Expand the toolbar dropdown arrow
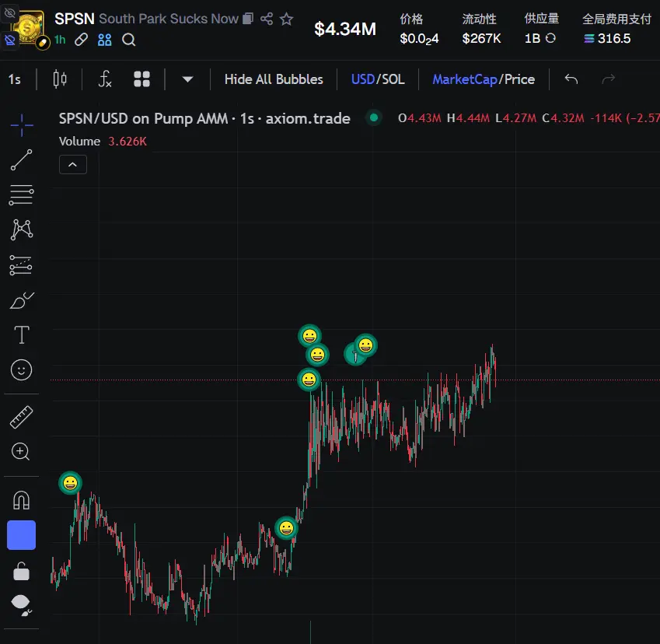Viewport: 660px width, 644px height. click(x=187, y=79)
